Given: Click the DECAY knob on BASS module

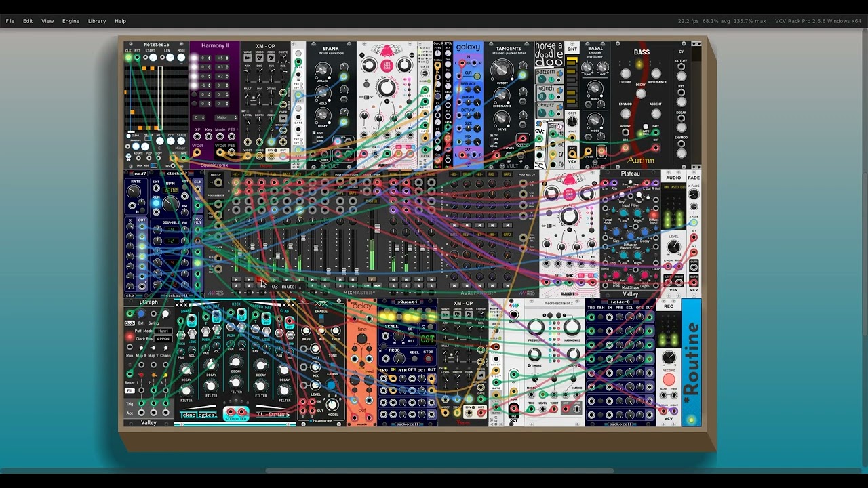Looking at the screenshot, I should 641,94.
